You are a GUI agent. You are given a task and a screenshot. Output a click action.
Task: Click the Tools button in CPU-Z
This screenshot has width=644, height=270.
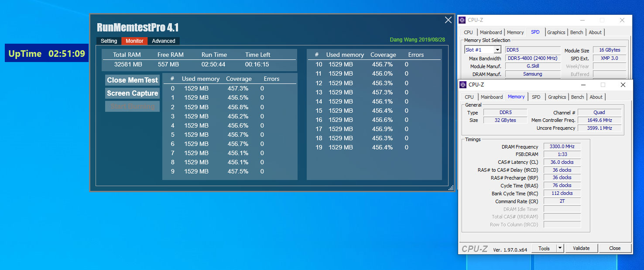pos(544,248)
